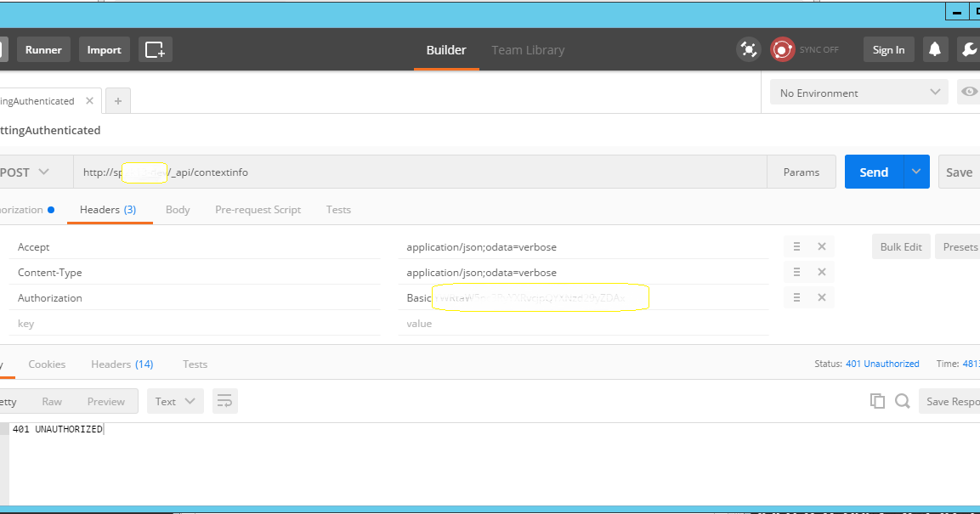Click the options handle beside the Accept header
This screenshot has width=980, height=514.
[x=796, y=246]
